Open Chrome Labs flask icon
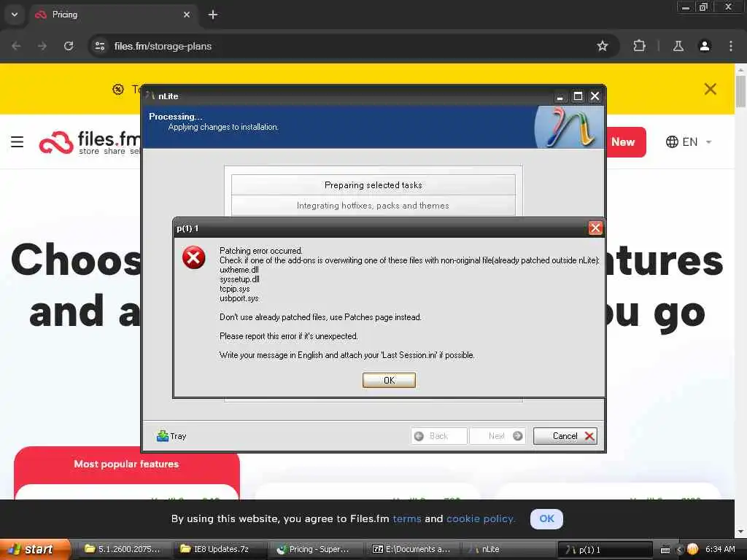Viewport: 747px width, 560px height. click(x=678, y=46)
